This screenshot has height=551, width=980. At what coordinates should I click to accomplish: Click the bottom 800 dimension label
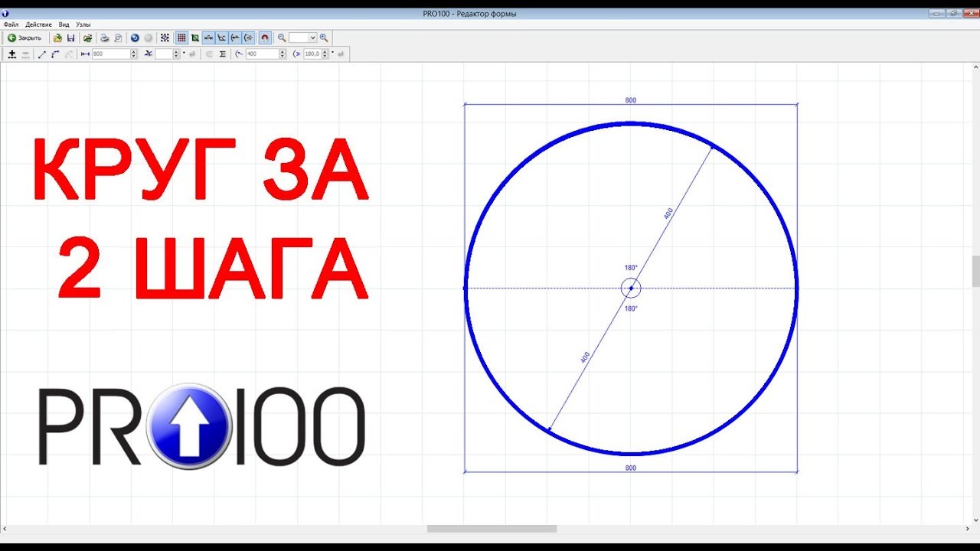(631, 468)
